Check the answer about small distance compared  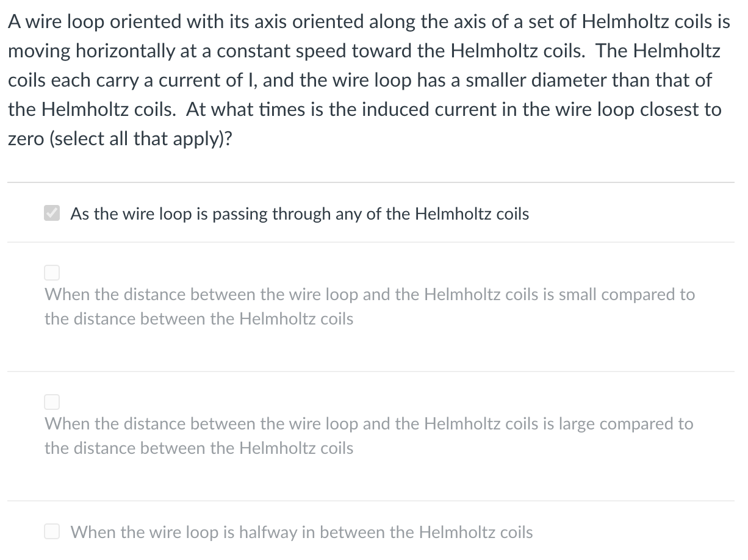52,273
